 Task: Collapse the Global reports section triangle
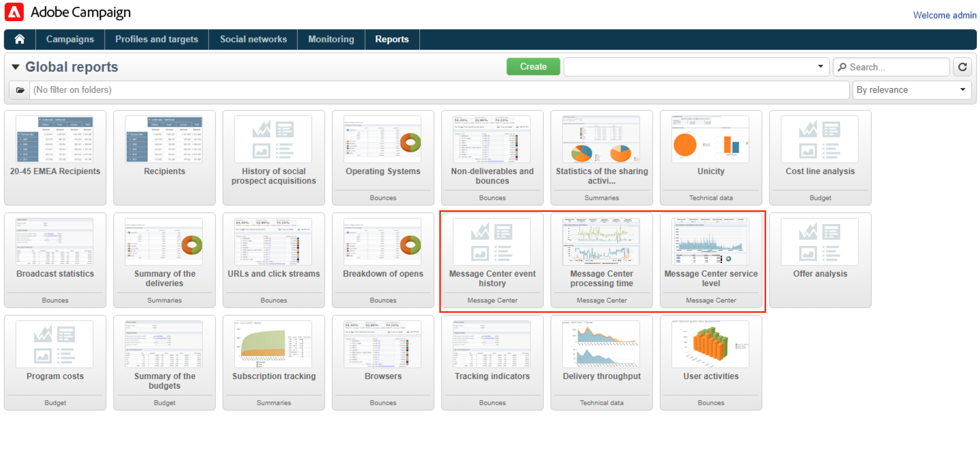coord(15,67)
